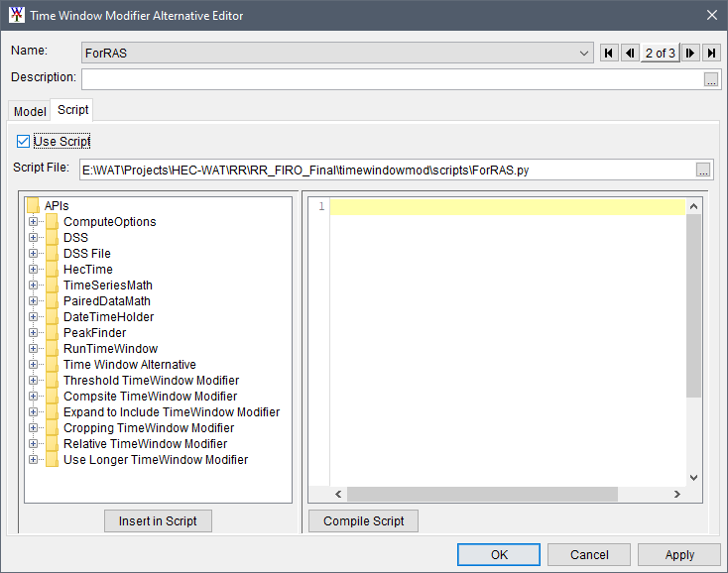Click the Insert in Script button
This screenshot has height=573, width=728.
click(158, 520)
